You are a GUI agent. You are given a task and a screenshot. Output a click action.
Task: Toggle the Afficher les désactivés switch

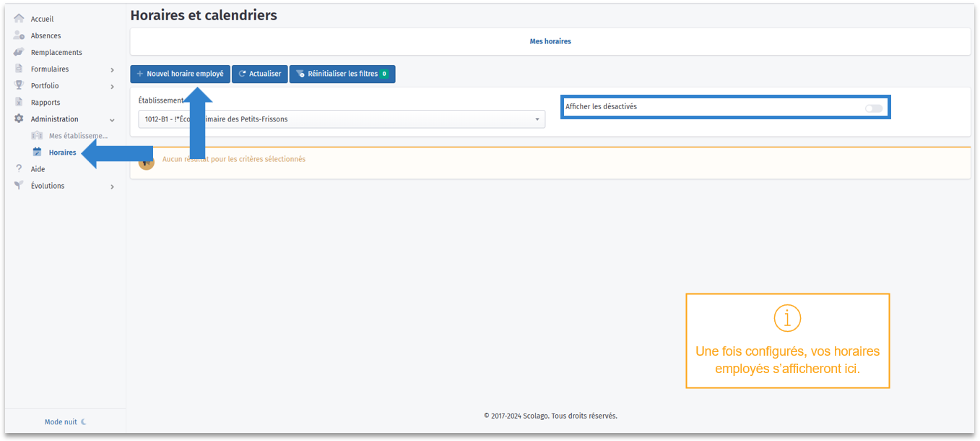(x=874, y=108)
